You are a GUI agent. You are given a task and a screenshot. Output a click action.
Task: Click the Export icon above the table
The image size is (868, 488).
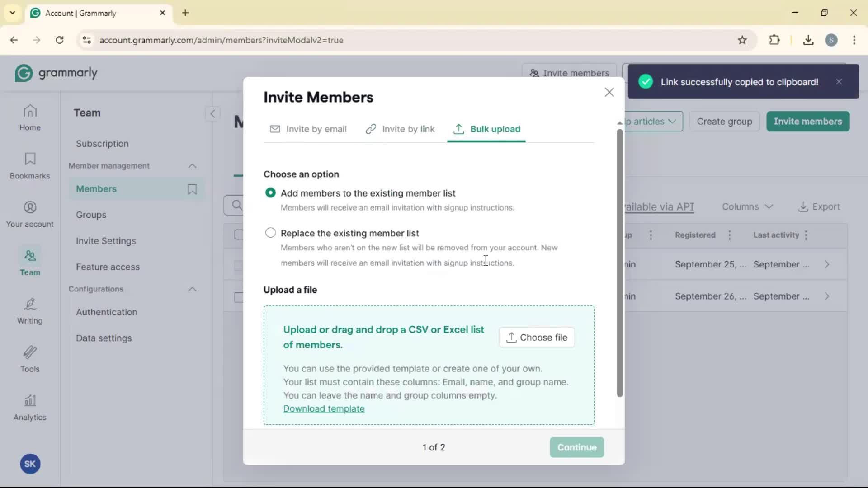[819, 206]
